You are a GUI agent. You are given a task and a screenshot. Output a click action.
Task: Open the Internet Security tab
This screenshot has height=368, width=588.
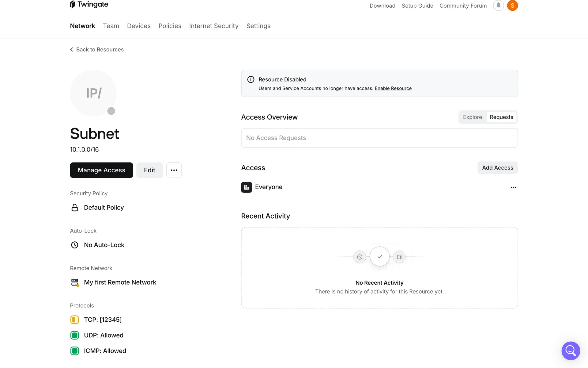pos(214,26)
